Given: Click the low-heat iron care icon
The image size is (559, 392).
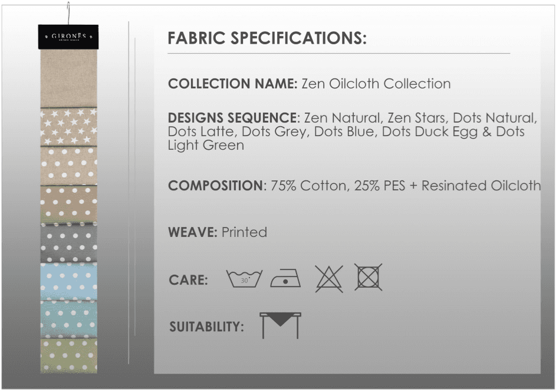Looking at the screenshot, I should (285, 278).
